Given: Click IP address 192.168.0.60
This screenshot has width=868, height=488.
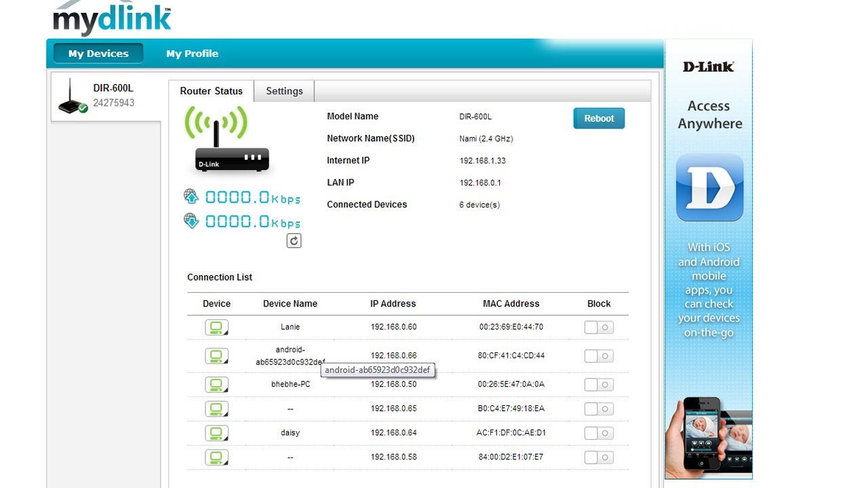Looking at the screenshot, I should [x=393, y=327].
